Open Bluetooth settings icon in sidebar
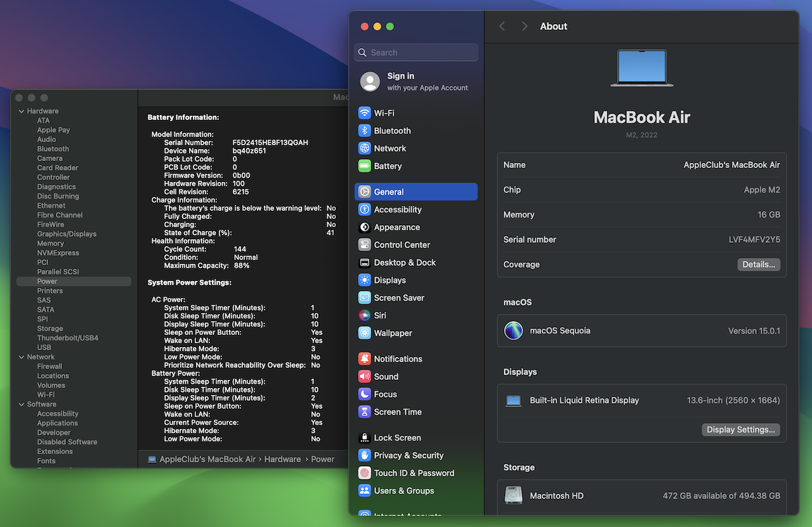Image resolution: width=812 pixels, height=527 pixels. pyautogui.click(x=364, y=131)
